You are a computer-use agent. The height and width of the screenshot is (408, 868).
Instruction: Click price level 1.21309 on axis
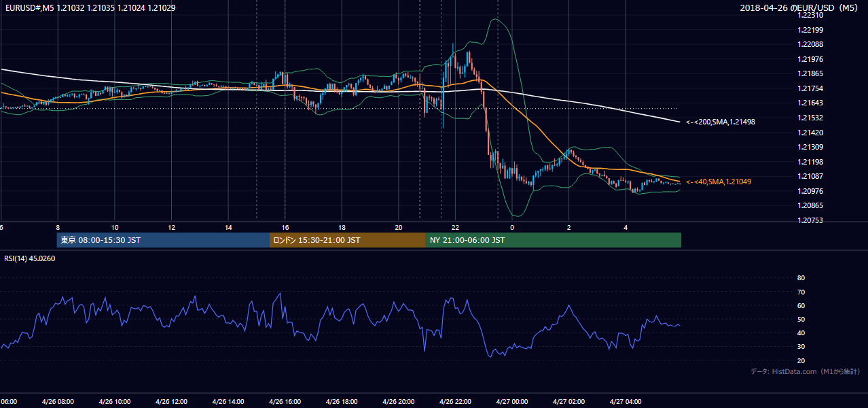pos(810,147)
